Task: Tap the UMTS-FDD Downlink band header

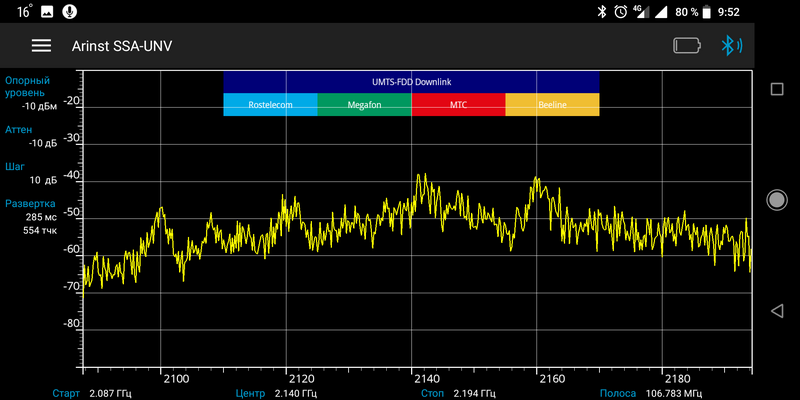Action: pos(411,82)
